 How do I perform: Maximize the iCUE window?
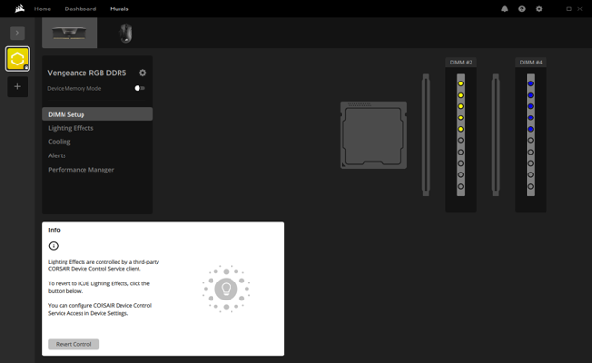(x=569, y=9)
